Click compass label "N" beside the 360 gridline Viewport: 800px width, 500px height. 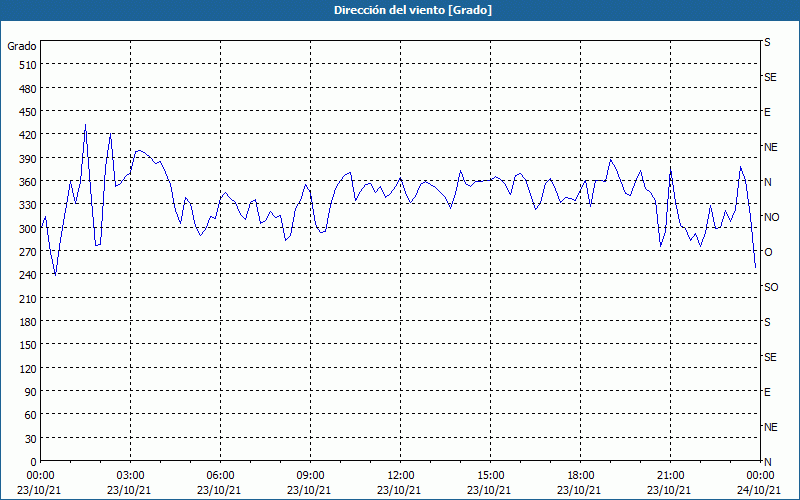click(767, 182)
